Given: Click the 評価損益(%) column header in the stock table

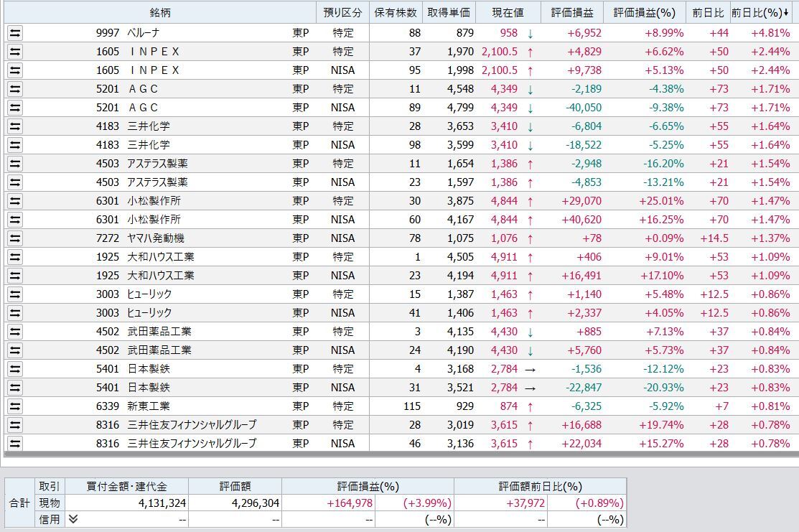Looking at the screenshot, I should click(645, 13).
